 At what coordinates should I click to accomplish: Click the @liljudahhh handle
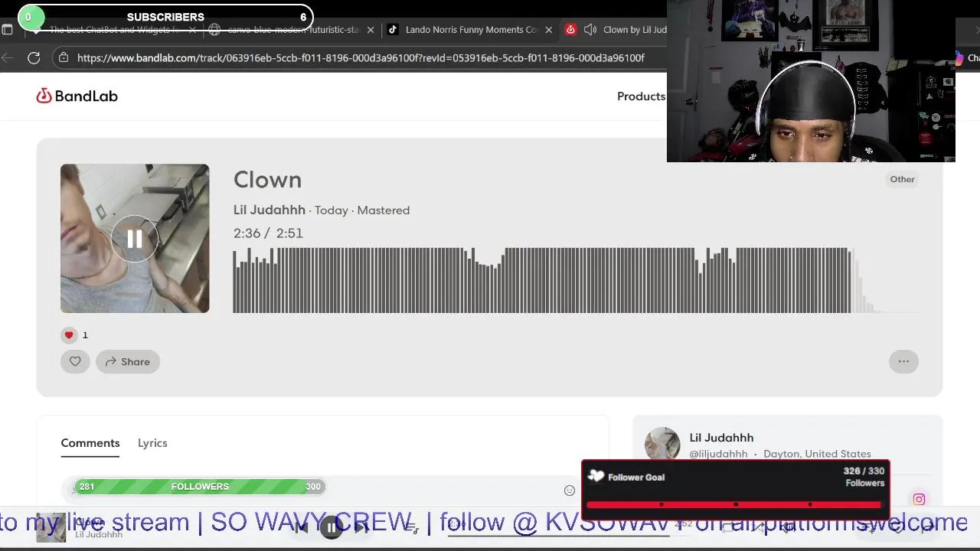(x=718, y=454)
